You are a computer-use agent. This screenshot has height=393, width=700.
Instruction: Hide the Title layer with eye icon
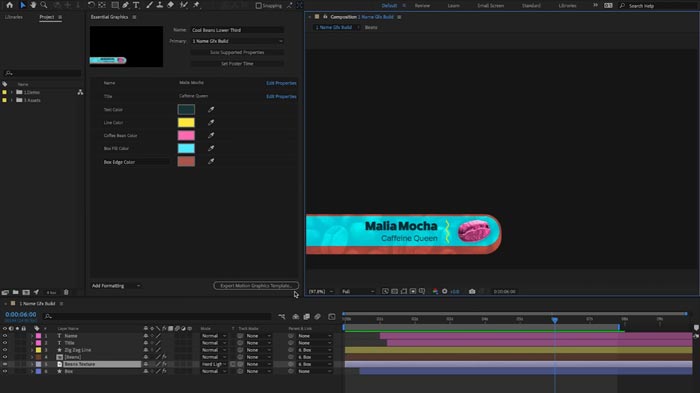click(x=5, y=343)
